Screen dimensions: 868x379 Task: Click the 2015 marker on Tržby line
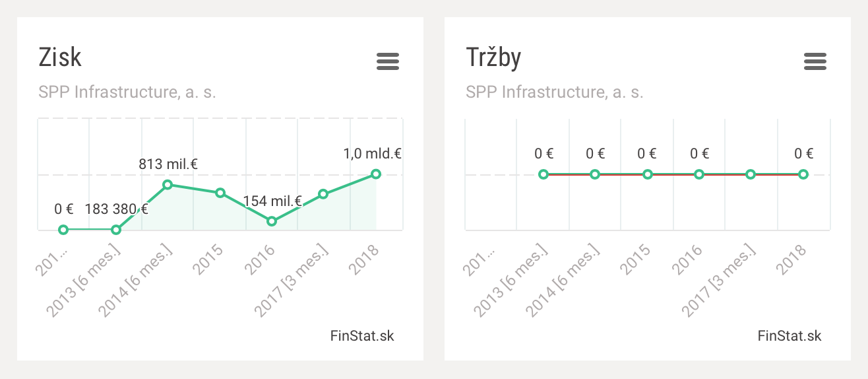(x=648, y=174)
